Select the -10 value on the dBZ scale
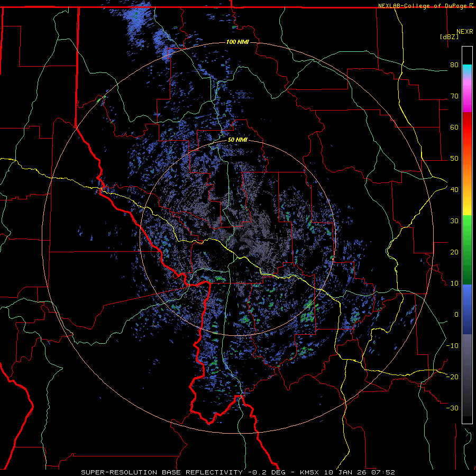476x476 pixels. [452, 346]
